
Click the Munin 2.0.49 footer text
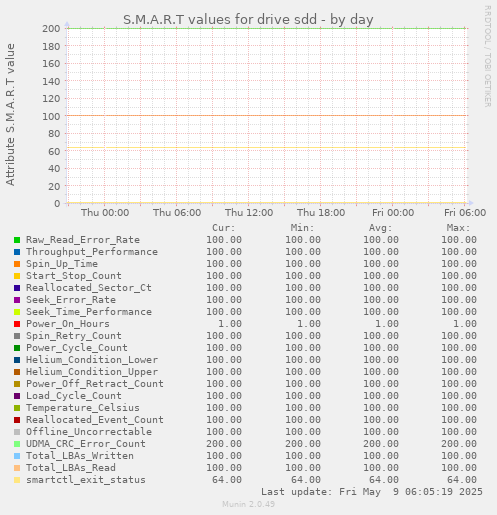click(249, 504)
